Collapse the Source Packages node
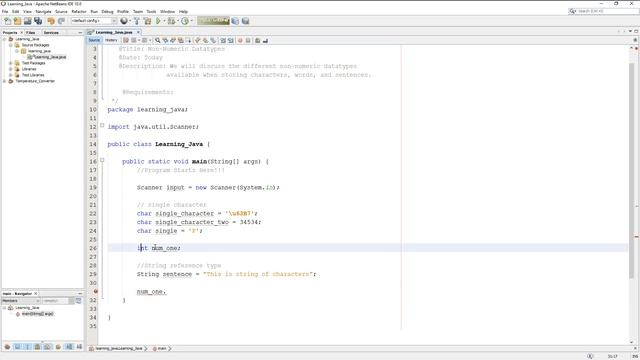The image size is (640, 360). point(11,45)
